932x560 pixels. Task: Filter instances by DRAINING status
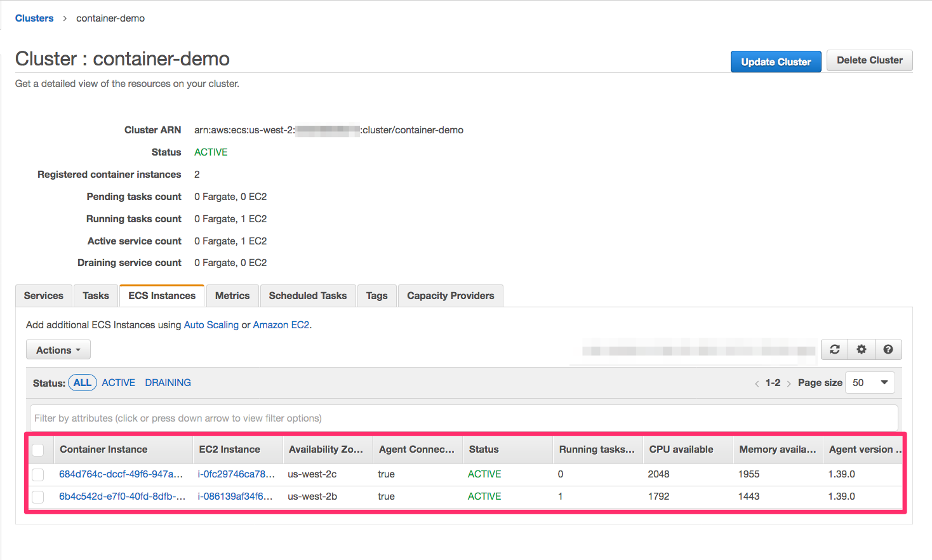(168, 383)
